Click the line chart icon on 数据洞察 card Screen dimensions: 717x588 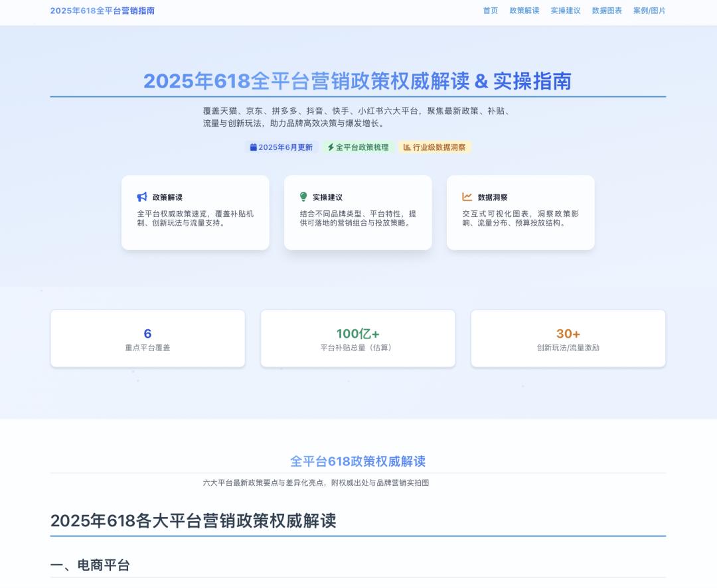click(x=467, y=197)
